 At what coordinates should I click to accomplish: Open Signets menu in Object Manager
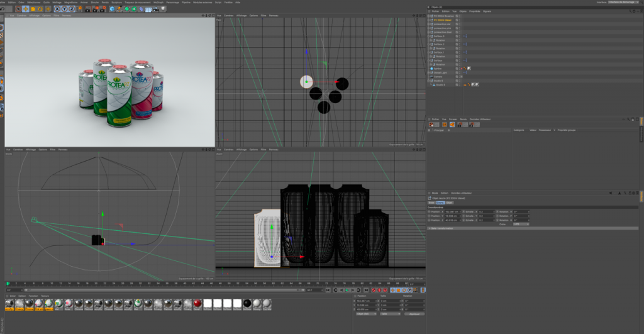(487, 11)
